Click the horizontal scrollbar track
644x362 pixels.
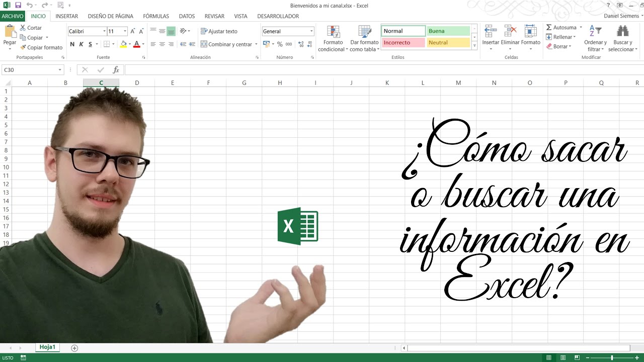[x=518, y=348]
